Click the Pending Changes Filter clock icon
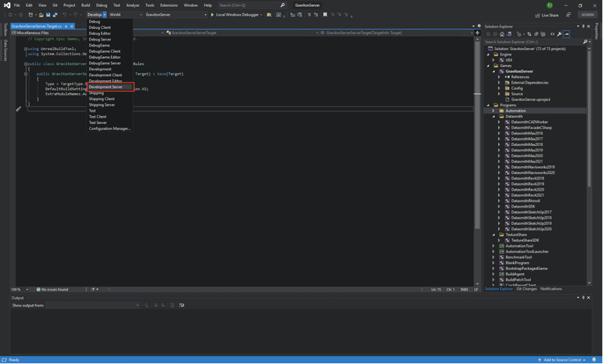Viewport: 603px width, 364px height. click(519, 34)
